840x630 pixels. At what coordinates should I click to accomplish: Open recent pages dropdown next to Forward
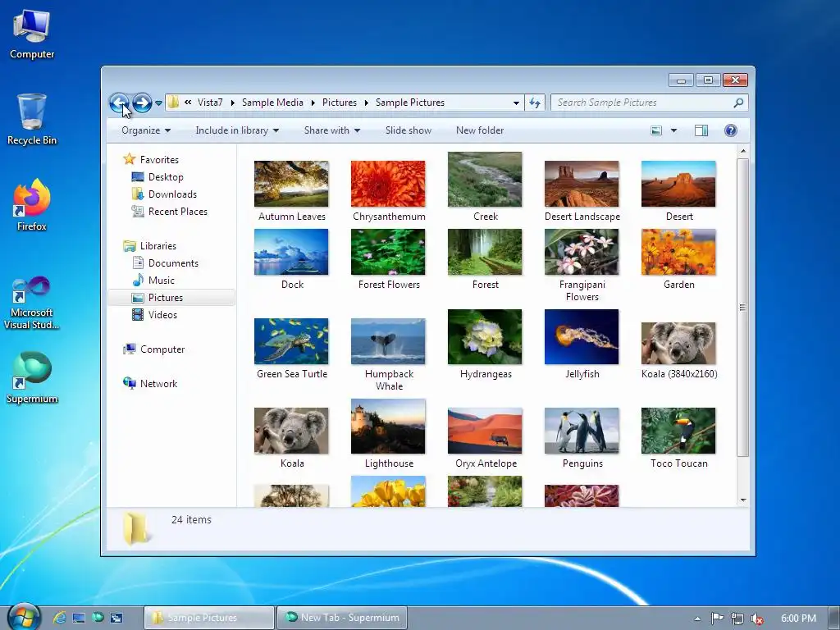(158, 103)
